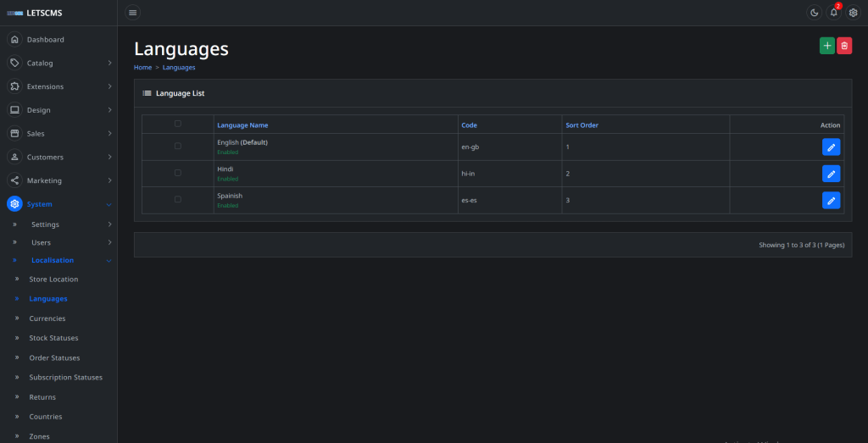Click the red delete trash button
Viewport: 868px width, 443px height.
[844, 46]
